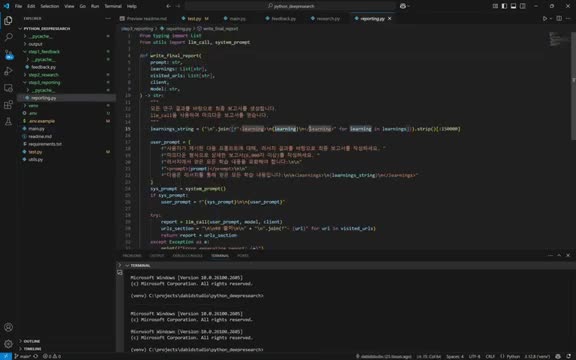
Task: Open utils.py in the explorer
Action: (x=36, y=159)
